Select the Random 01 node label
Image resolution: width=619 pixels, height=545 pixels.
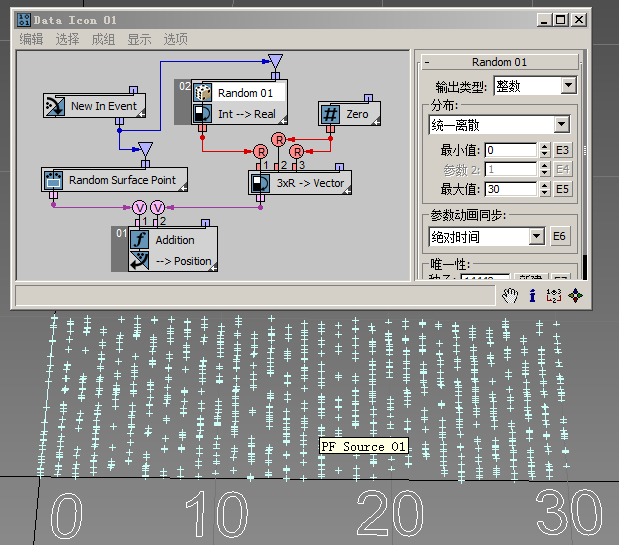point(245,93)
